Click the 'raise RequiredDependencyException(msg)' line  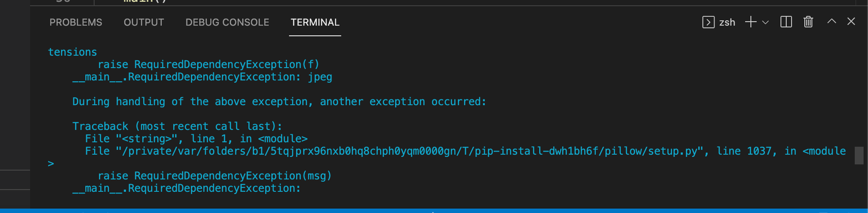[214, 176]
